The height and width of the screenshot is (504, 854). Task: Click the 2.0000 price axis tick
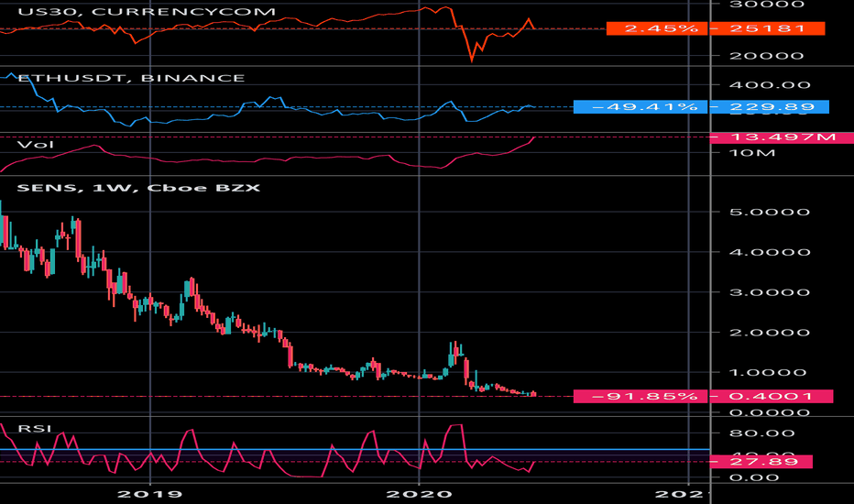tap(769, 333)
